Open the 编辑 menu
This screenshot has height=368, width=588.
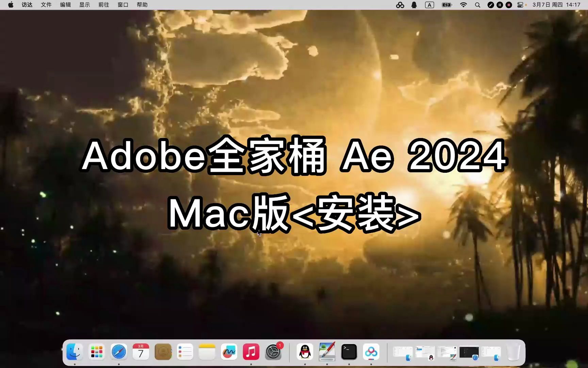coord(65,5)
